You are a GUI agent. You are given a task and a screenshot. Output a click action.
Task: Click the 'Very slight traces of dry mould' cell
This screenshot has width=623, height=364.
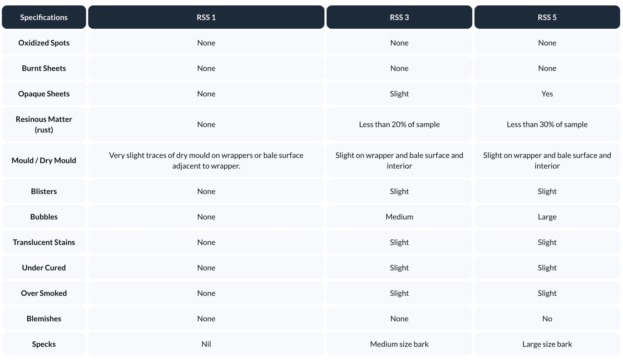(206, 160)
